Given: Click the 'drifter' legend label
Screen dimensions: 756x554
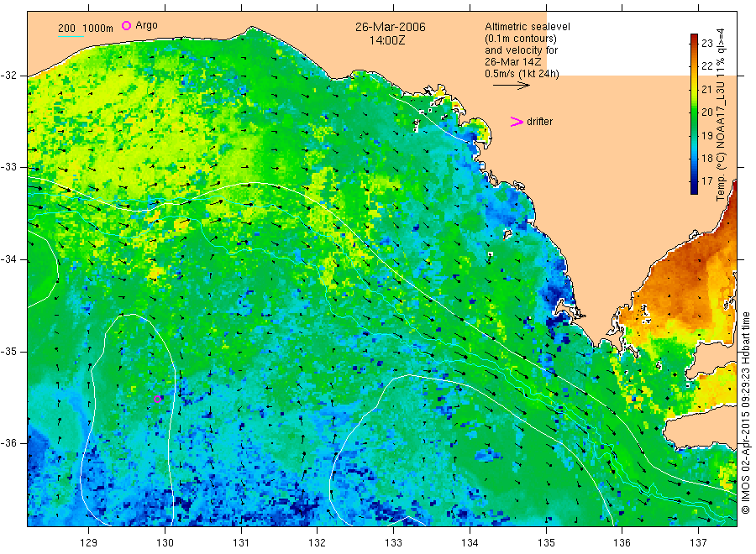Looking at the screenshot, I should point(539,122).
